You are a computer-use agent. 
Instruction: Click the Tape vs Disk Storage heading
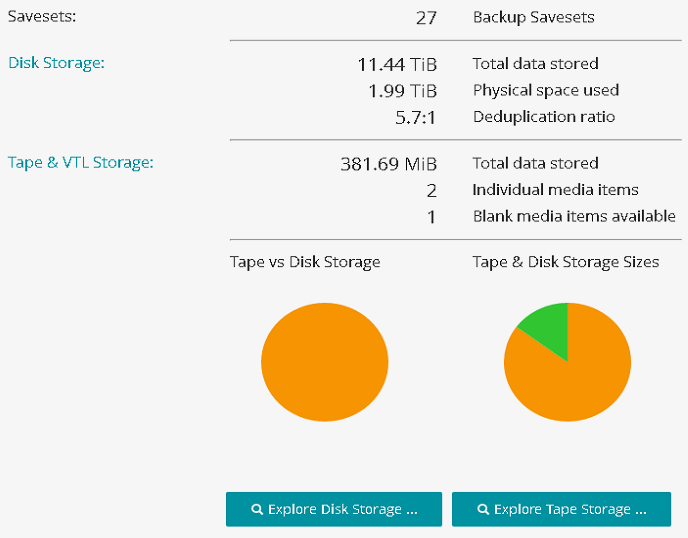[305, 262]
